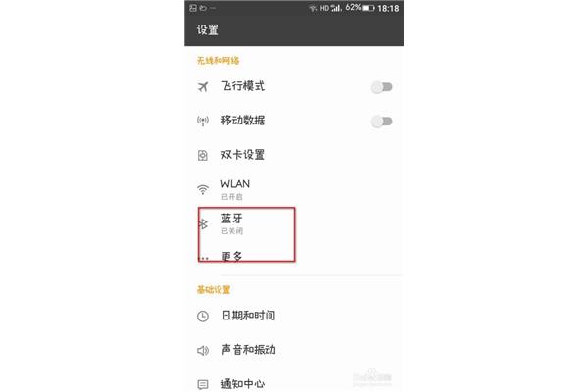Open 双卡设置 settings
This screenshot has height=392, width=588.
(294, 155)
